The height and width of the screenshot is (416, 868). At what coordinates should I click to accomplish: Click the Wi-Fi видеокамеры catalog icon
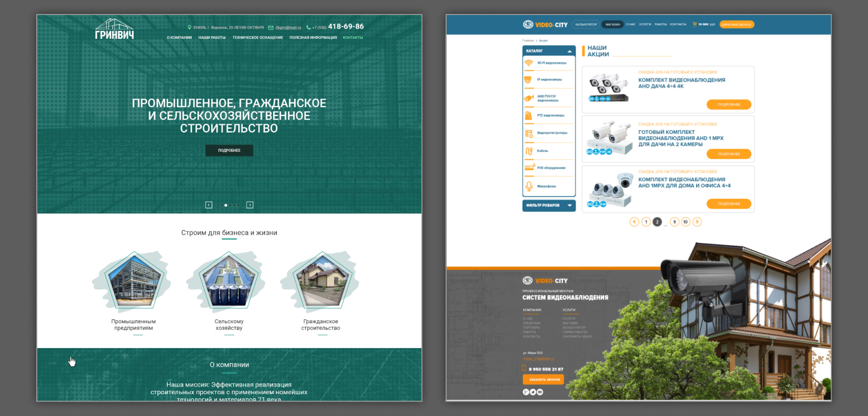[528, 63]
